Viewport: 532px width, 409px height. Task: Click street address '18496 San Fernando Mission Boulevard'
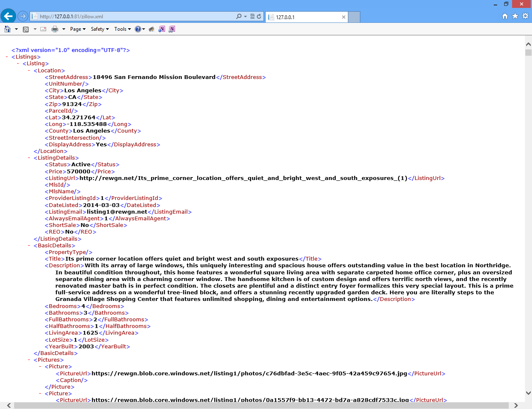pyautogui.click(x=154, y=77)
